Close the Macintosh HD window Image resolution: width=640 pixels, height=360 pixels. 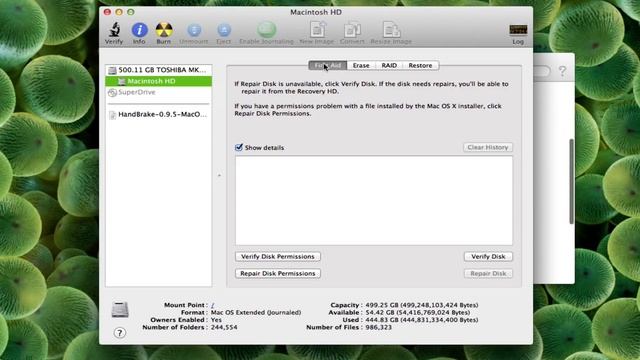(x=107, y=12)
